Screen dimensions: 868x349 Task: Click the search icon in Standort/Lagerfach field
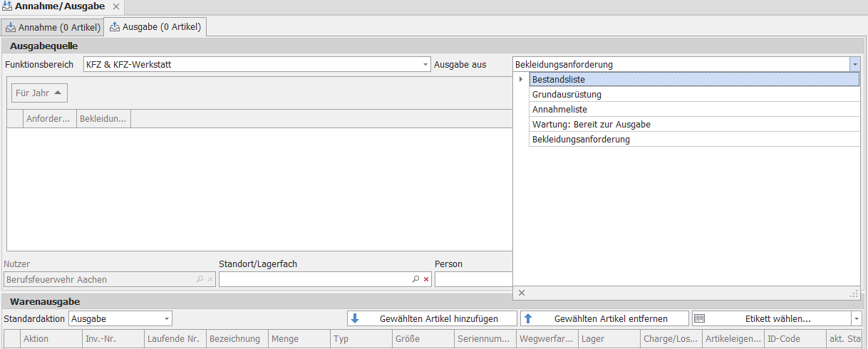tap(415, 280)
